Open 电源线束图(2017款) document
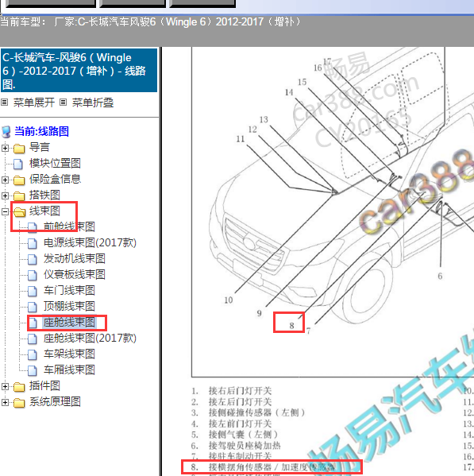 tap(90, 242)
